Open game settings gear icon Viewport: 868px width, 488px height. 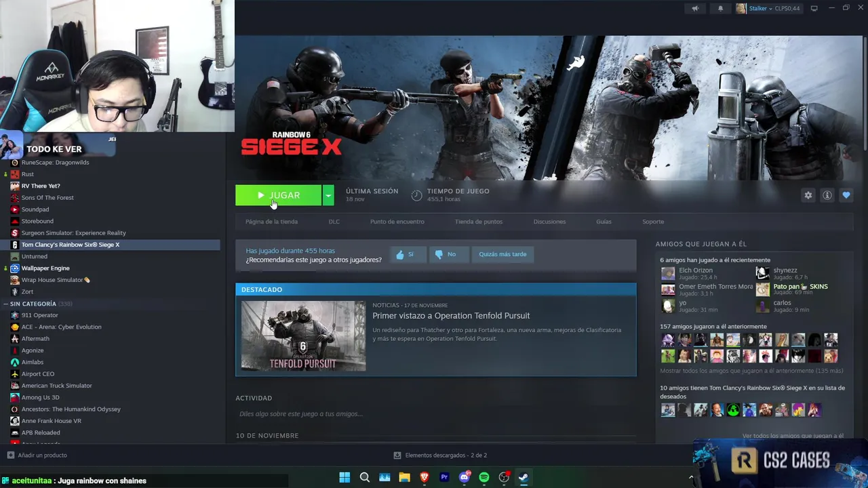(808, 195)
